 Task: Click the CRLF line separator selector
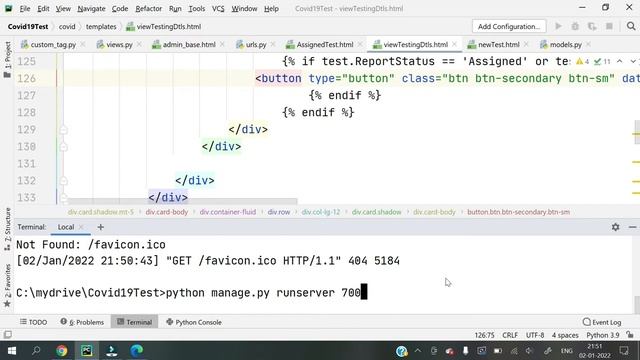click(x=510, y=335)
